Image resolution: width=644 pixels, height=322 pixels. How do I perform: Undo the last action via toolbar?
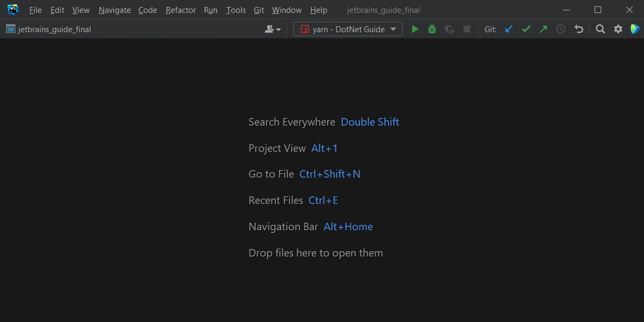click(579, 29)
